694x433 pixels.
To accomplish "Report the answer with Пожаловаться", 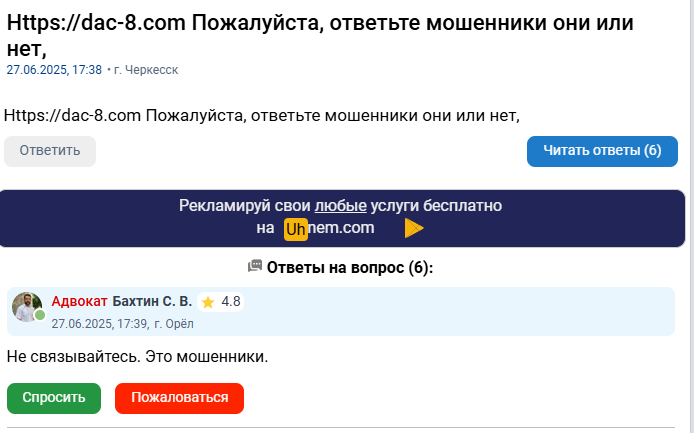I will coord(179,397).
